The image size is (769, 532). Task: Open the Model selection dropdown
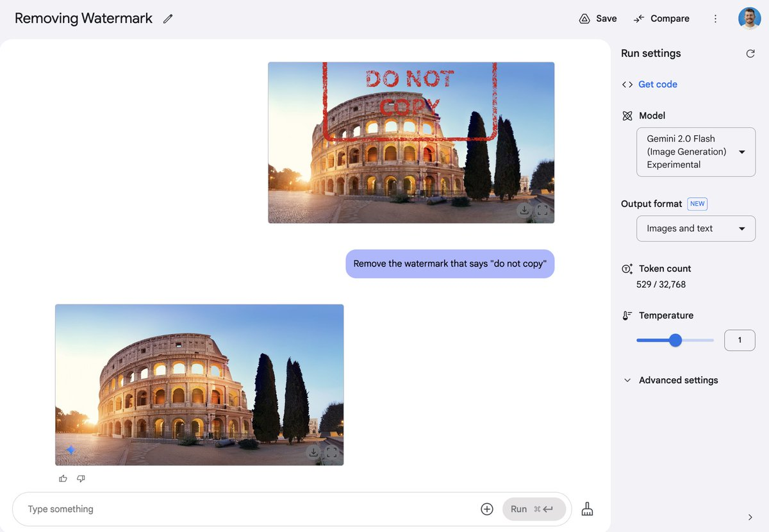click(696, 152)
